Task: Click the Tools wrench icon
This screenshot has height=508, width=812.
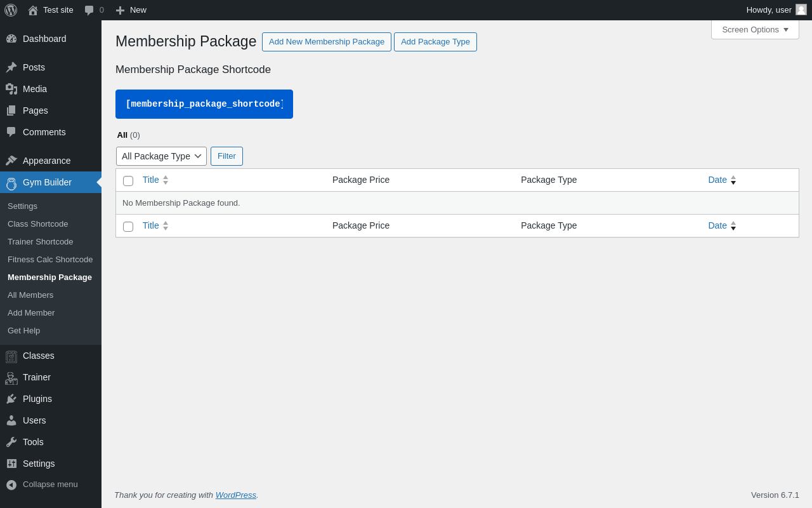Action: 11,442
